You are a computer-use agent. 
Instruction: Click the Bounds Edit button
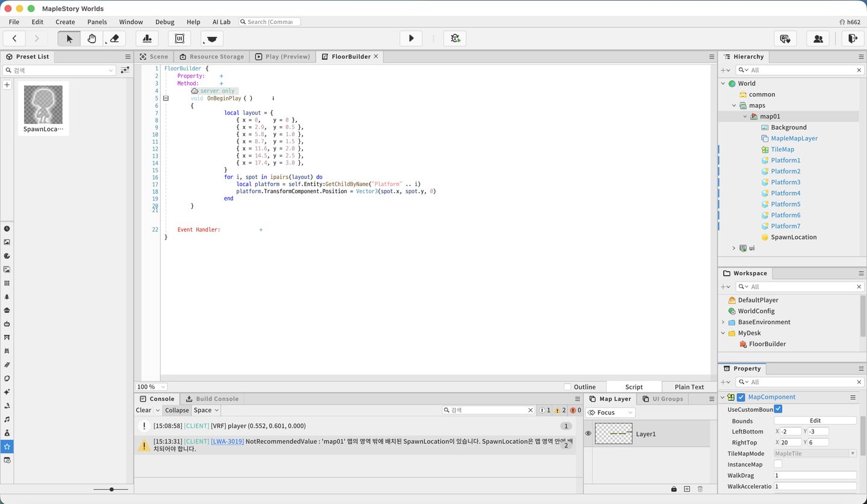815,421
